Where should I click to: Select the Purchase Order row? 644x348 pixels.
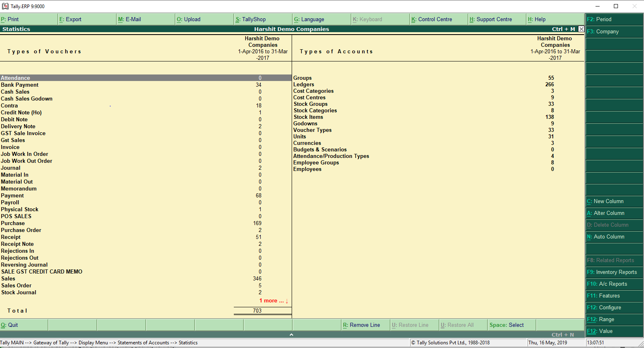145,230
